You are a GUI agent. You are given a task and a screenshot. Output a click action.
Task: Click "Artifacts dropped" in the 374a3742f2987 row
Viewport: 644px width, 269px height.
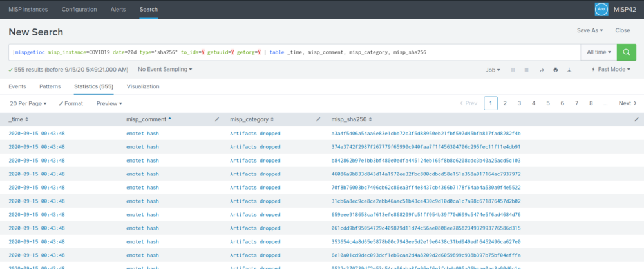(255, 147)
